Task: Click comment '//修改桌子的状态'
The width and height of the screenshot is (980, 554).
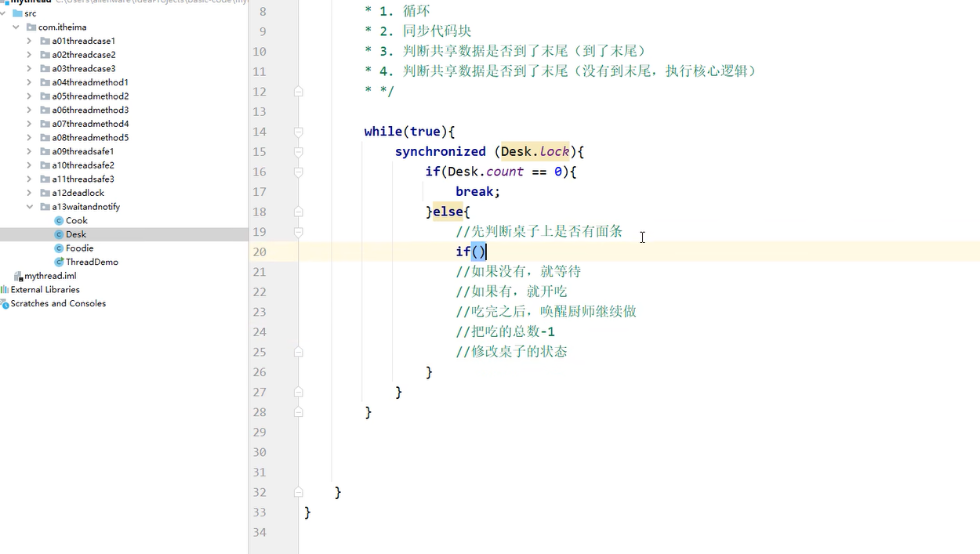Action: [x=511, y=352]
